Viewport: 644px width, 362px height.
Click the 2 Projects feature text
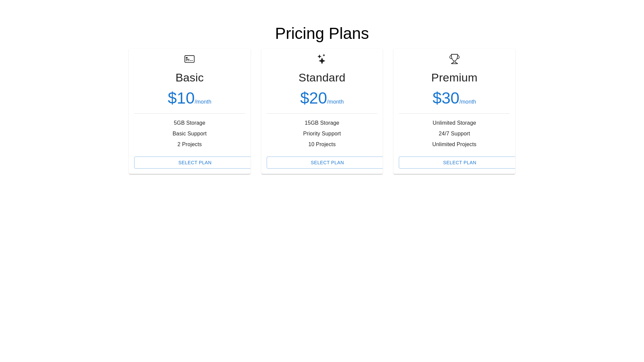190,144
